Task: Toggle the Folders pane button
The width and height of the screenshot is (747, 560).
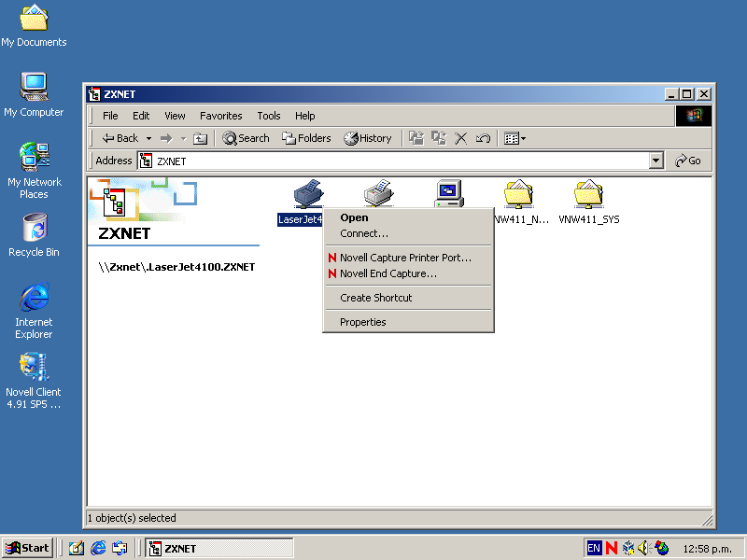Action: 306,138
